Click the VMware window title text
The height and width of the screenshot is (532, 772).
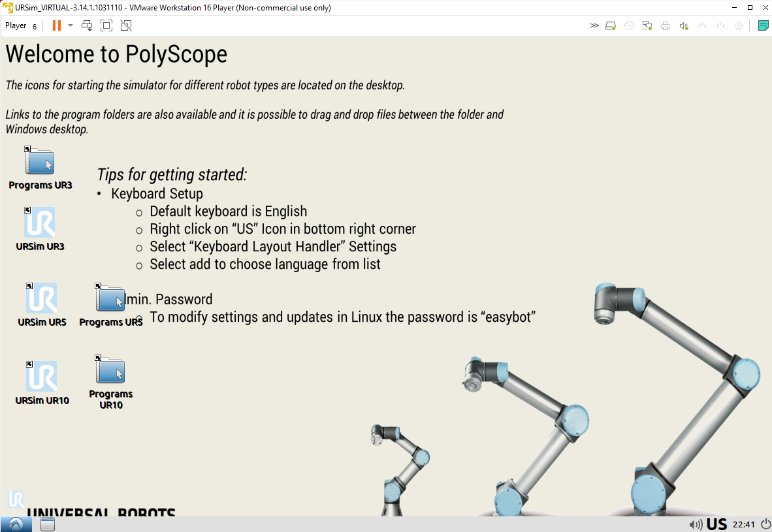[x=173, y=7]
